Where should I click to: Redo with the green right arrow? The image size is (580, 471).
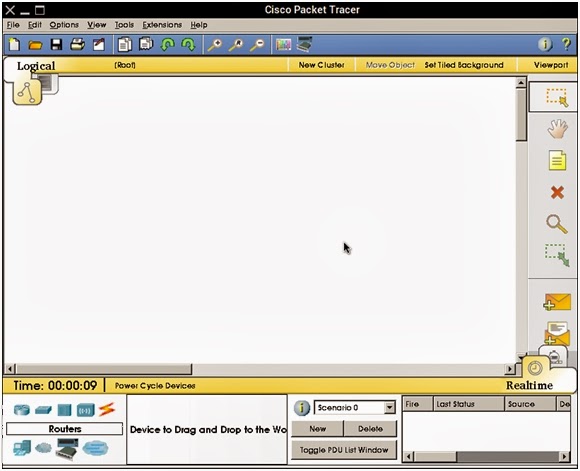pos(188,45)
